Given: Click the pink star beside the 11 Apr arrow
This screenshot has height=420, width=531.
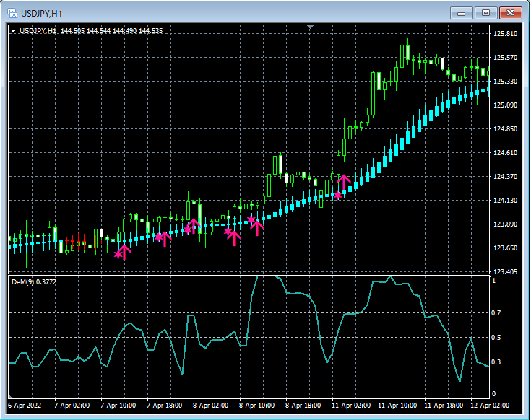Looking at the screenshot, I should click(x=337, y=195).
